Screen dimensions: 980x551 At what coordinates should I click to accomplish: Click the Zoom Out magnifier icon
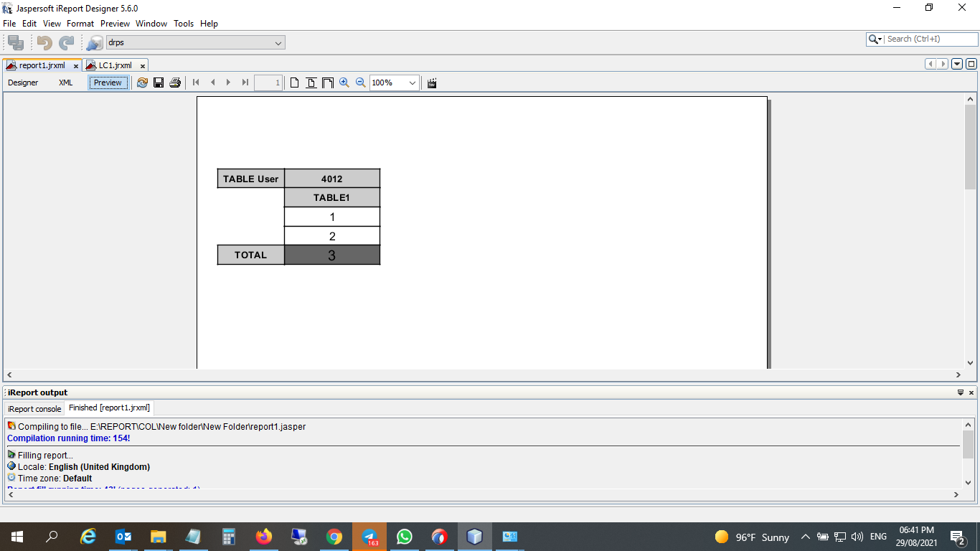pos(361,83)
